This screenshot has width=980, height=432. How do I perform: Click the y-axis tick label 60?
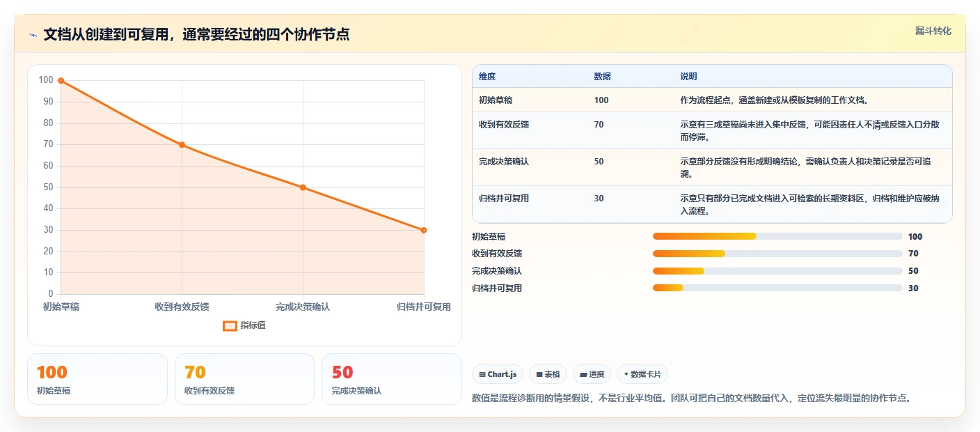coord(48,166)
